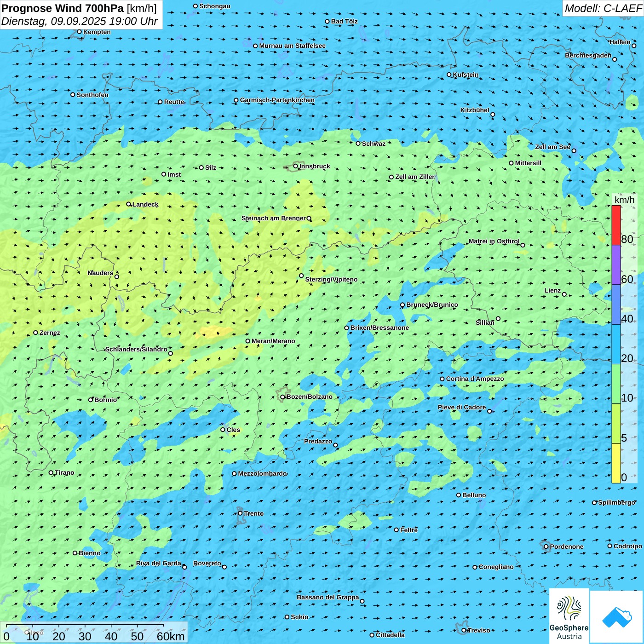Screen dimensions: 644x644
Task: Select the purple legend color 60–80 km/h
Action: [x=616, y=265]
